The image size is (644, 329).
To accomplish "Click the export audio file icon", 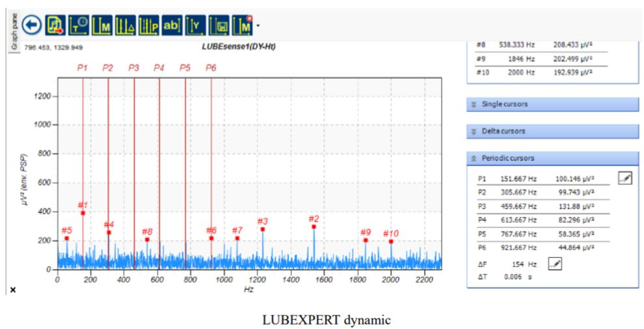I will coord(55,25).
